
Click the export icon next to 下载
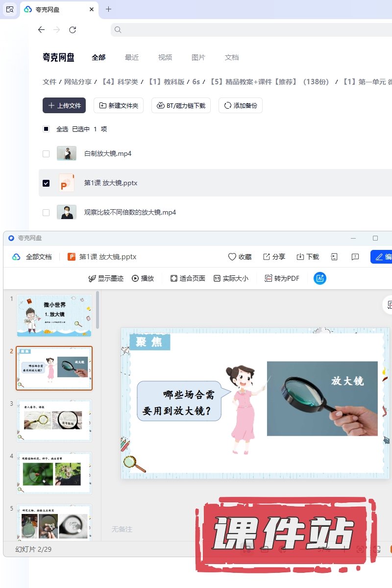coord(334,257)
